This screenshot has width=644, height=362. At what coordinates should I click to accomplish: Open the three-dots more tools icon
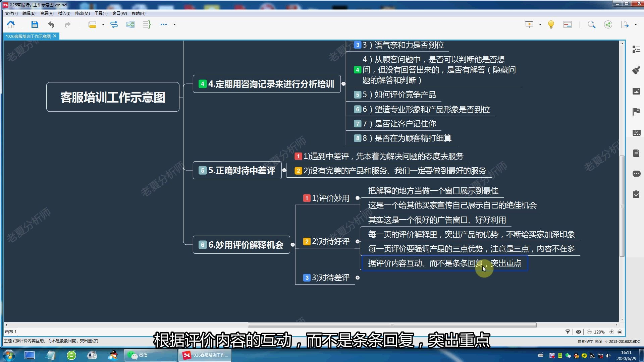pyautogui.click(x=163, y=24)
